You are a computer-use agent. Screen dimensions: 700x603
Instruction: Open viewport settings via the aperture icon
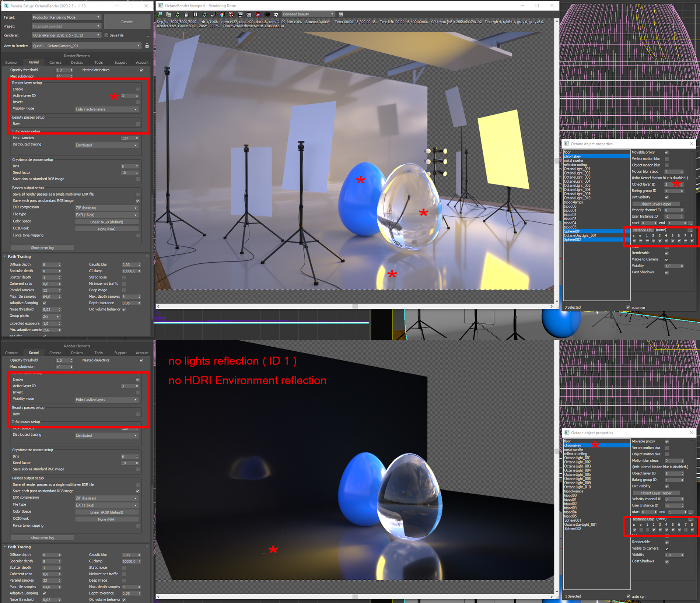276,14
